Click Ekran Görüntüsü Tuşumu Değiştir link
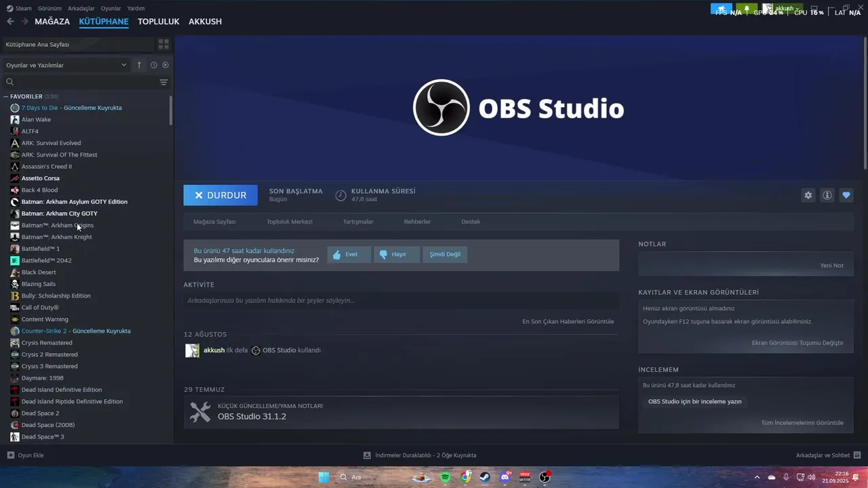The height and width of the screenshot is (488, 868). (x=797, y=343)
